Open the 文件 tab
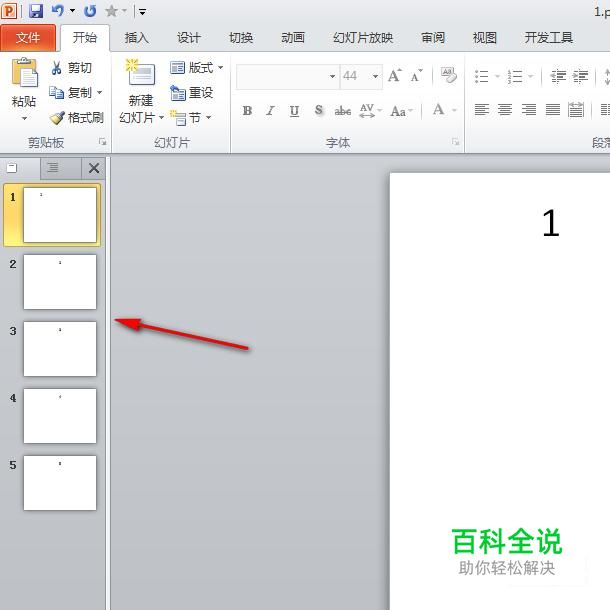Screen dimensions: 610x610 [28, 38]
